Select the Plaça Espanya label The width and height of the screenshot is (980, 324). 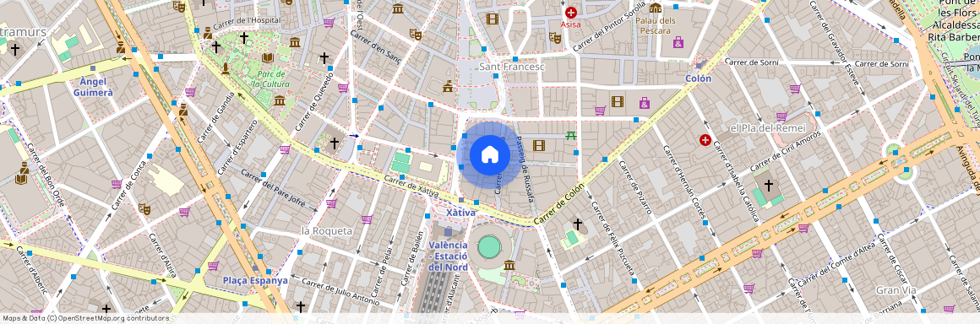256,280
